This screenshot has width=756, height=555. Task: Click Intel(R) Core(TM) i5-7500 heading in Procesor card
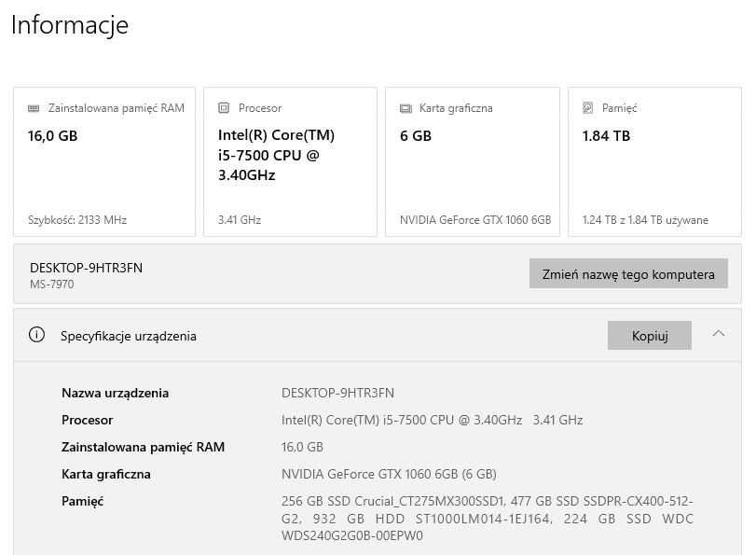[276, 155]
